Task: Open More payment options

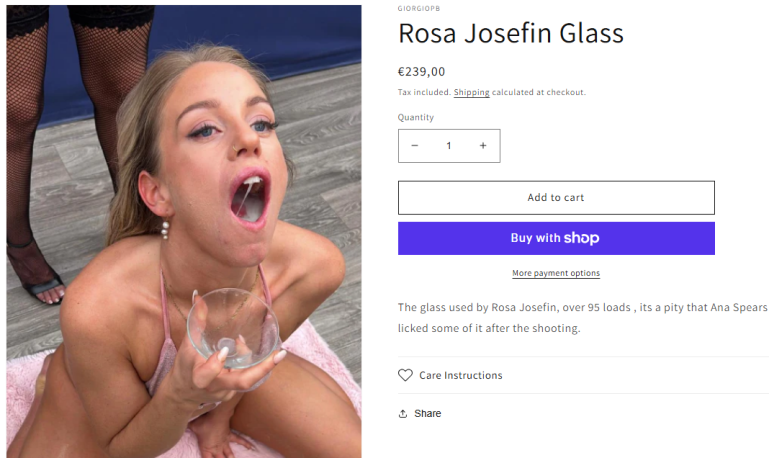Action: click(556, 273)
